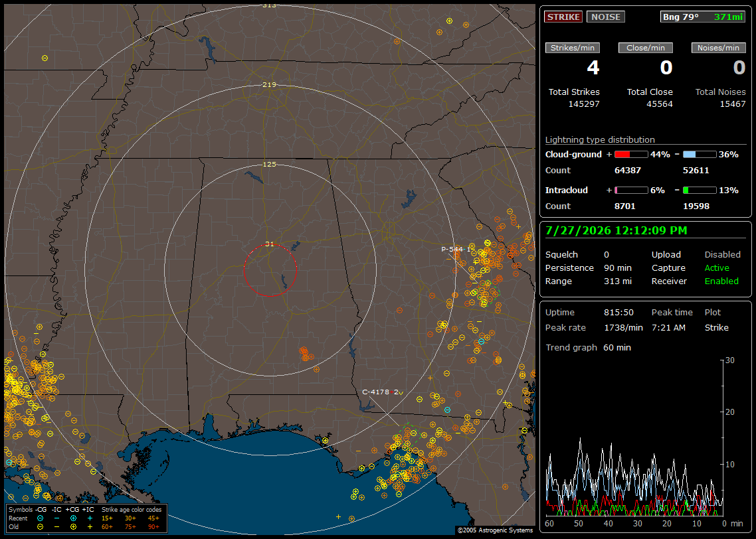Viewport: 756px width, 539px height.
Task: Toggle the Upload Disabled status
Action: click(722, 254)
